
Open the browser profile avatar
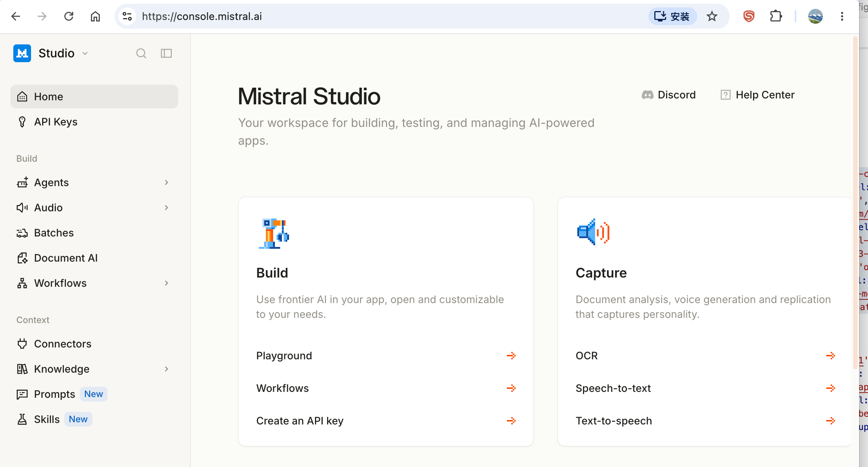(x=816, y=16)
